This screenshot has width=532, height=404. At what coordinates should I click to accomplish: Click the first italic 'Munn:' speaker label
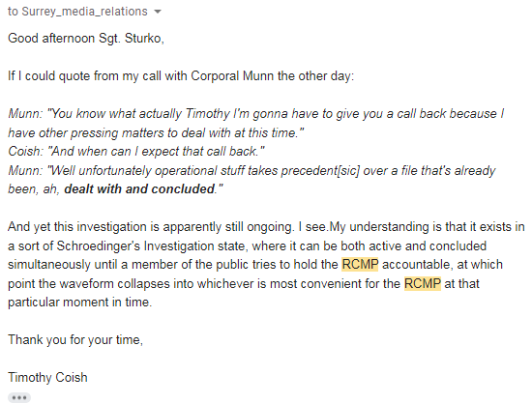(x=25, y=113)
